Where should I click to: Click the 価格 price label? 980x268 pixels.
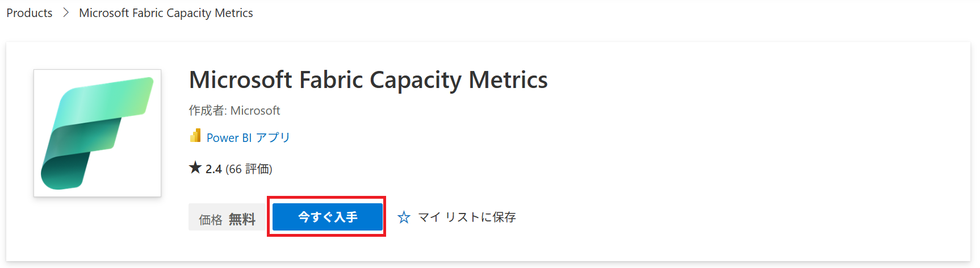point(210,220)
